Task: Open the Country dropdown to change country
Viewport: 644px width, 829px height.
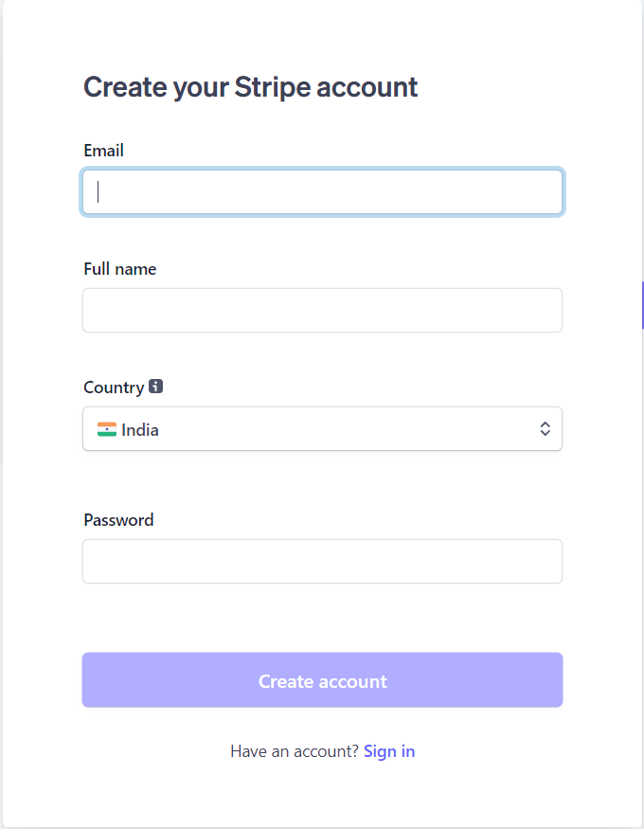Action: click(322, 428)
